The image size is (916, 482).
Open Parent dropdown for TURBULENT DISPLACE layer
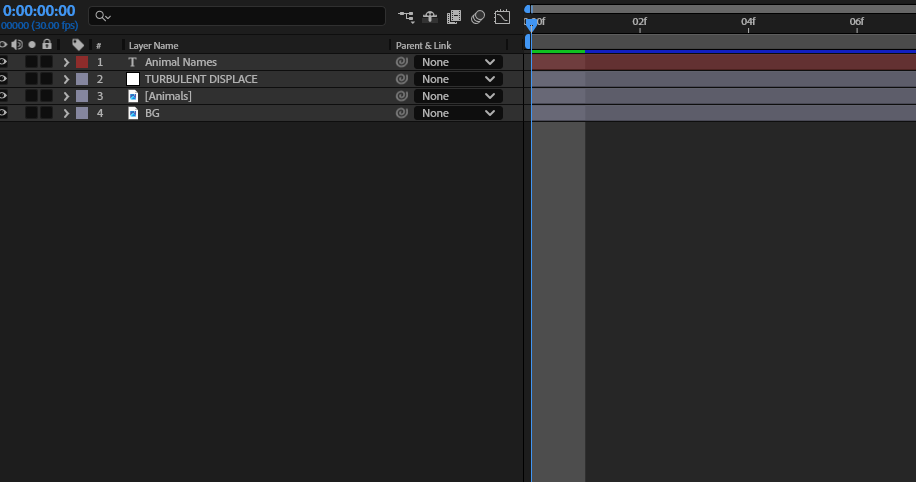459,79
